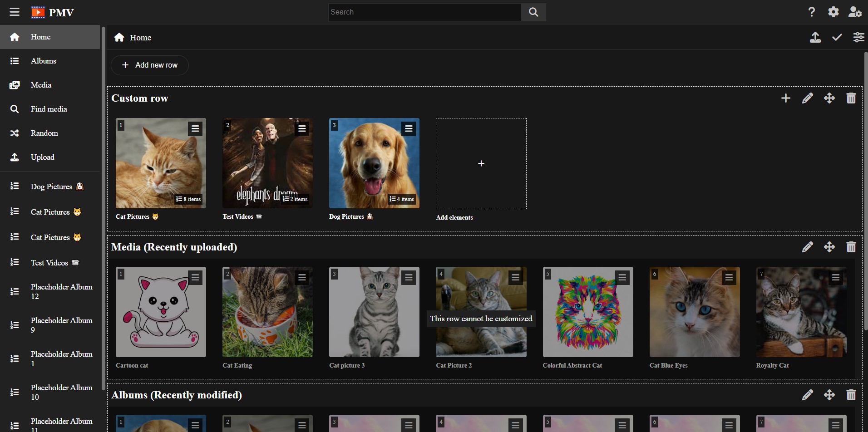Open the help question mark icon
868x432 pixels.
click(x=812, y=12)
